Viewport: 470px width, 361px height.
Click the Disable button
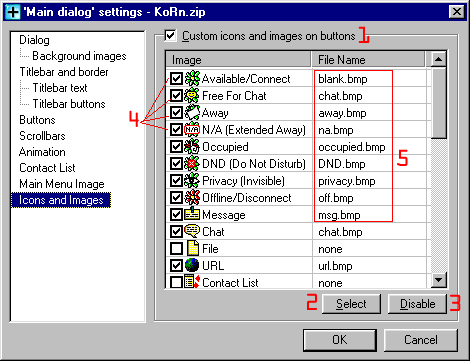(417, 304)
